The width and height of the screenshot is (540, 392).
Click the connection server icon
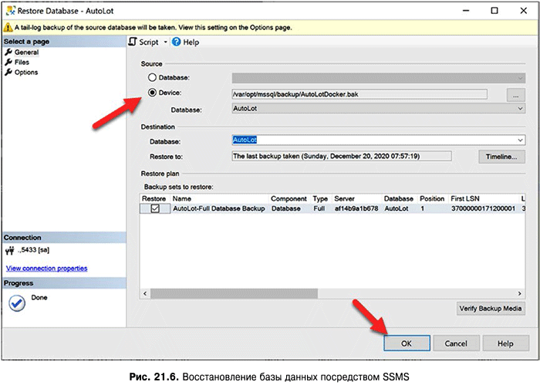point(10,251)
